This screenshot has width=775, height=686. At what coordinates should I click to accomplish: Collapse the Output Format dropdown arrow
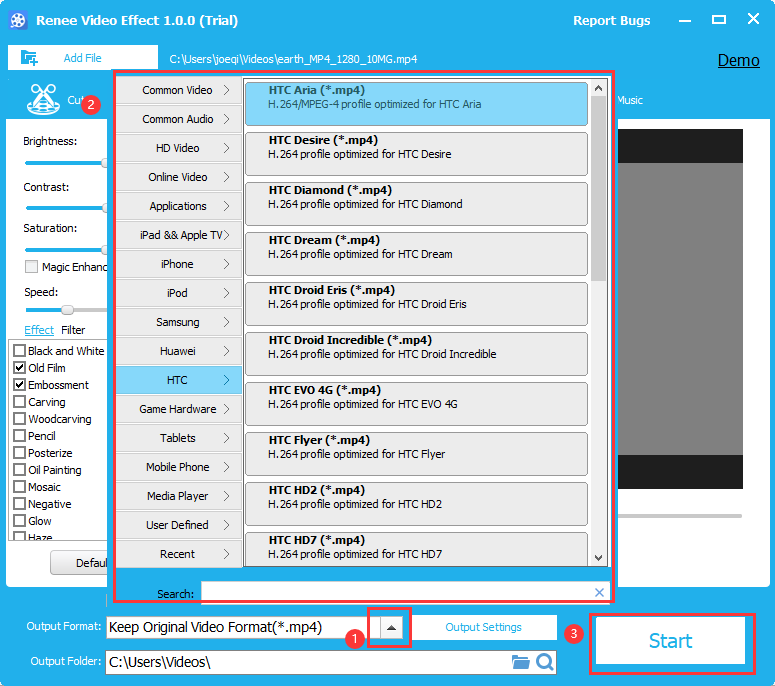pos(393,628)
